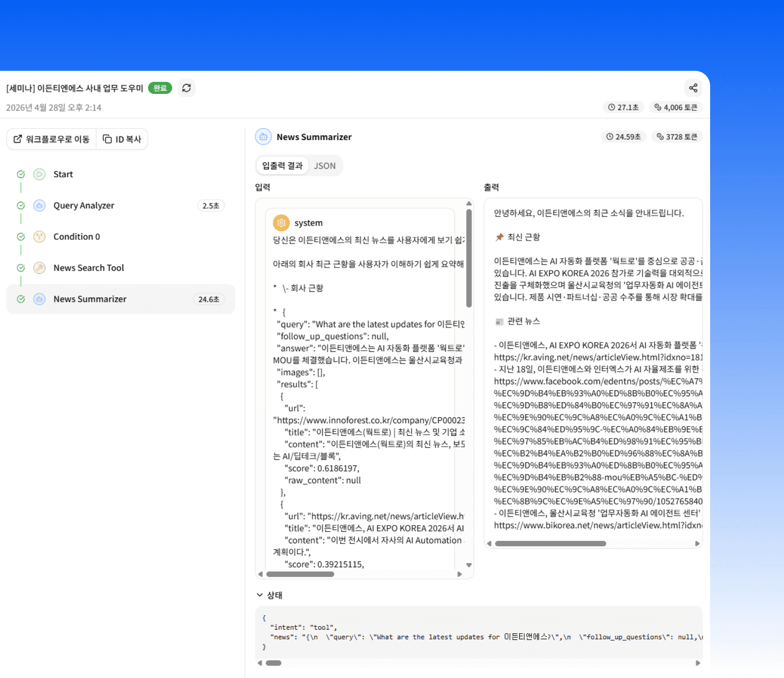Select the Start node play icon
Viewport: 784px width, 678px height.
[x=39, y=174]
